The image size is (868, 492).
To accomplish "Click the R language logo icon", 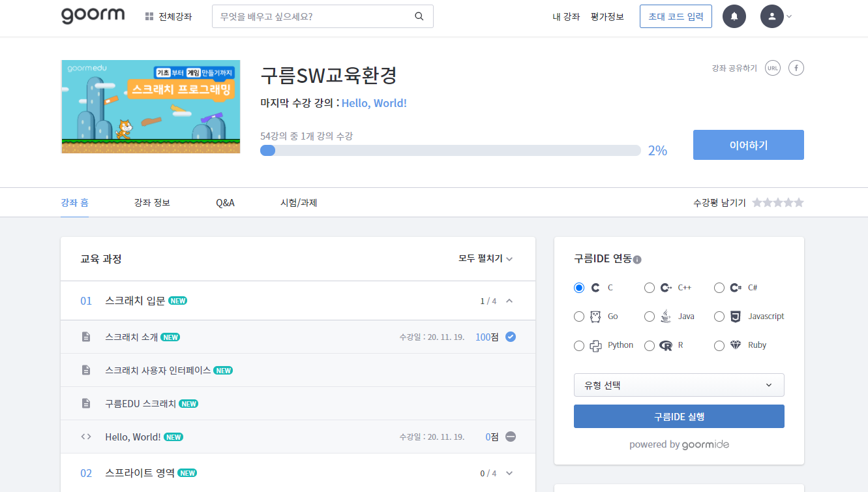I will tap(666, 346).
